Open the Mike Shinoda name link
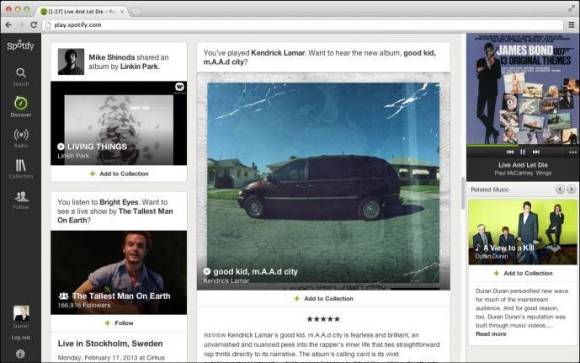The width and height of the screenshot is (580, 363). pyautogui.click(x=112, y=57)
